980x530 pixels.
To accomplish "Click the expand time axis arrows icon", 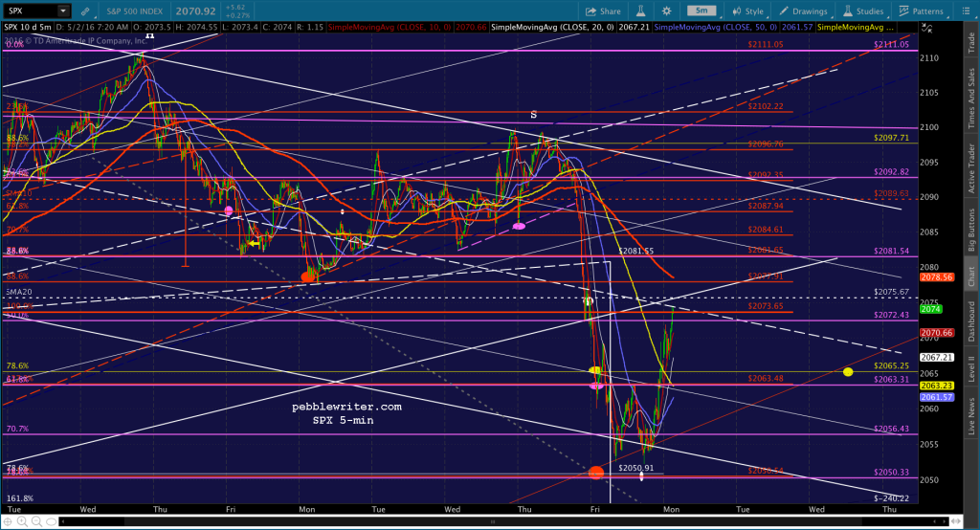I will coord(956,521).
